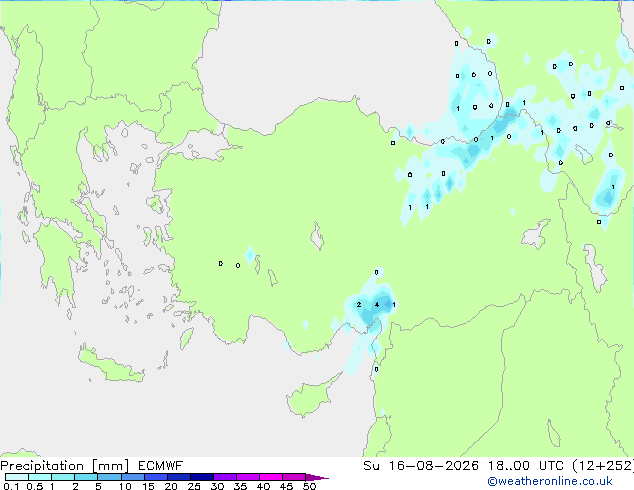Select purple swatch between 30 and 35
The width and height of the screenshot is (634, 490).
224,477
